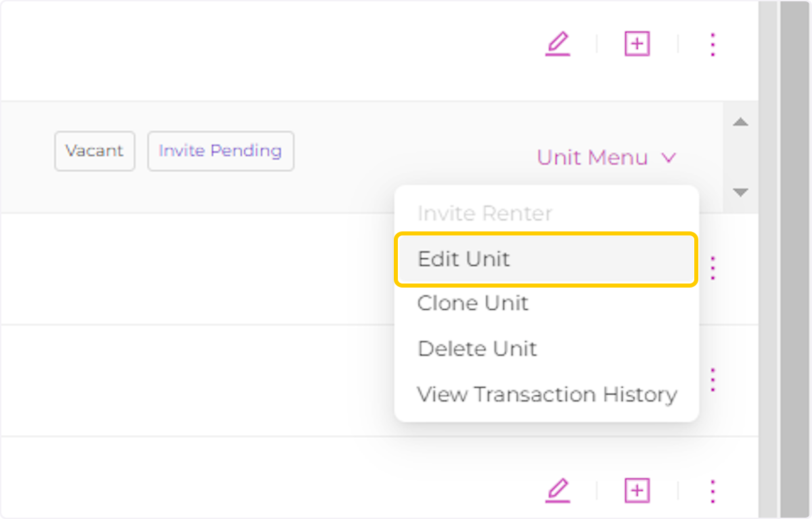Open the kebab menu next to the highlighted row
The width and height of the screenshot is (812, 519).
pos(712,267)
